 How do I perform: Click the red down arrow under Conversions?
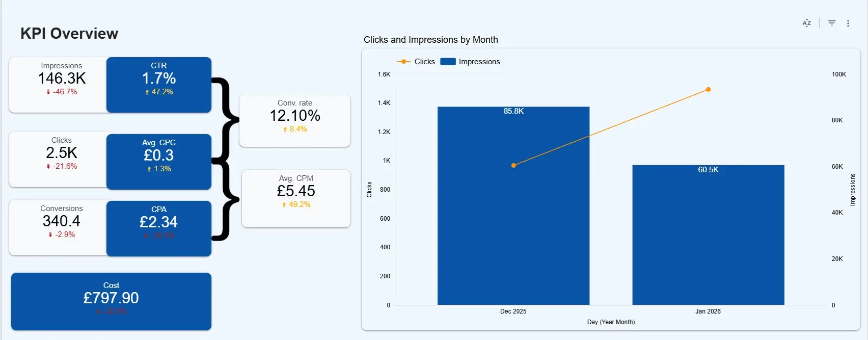tap(50, 235)
